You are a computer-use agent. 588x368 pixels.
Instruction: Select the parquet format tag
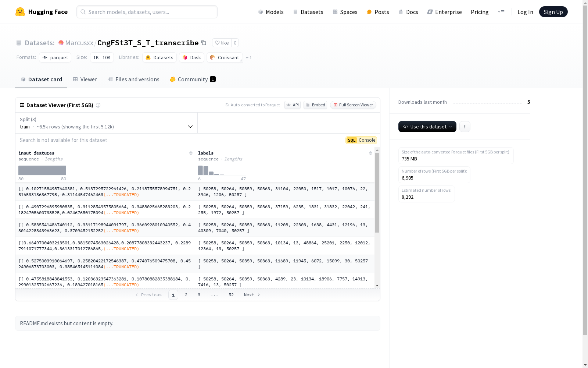tap(55, 57)
